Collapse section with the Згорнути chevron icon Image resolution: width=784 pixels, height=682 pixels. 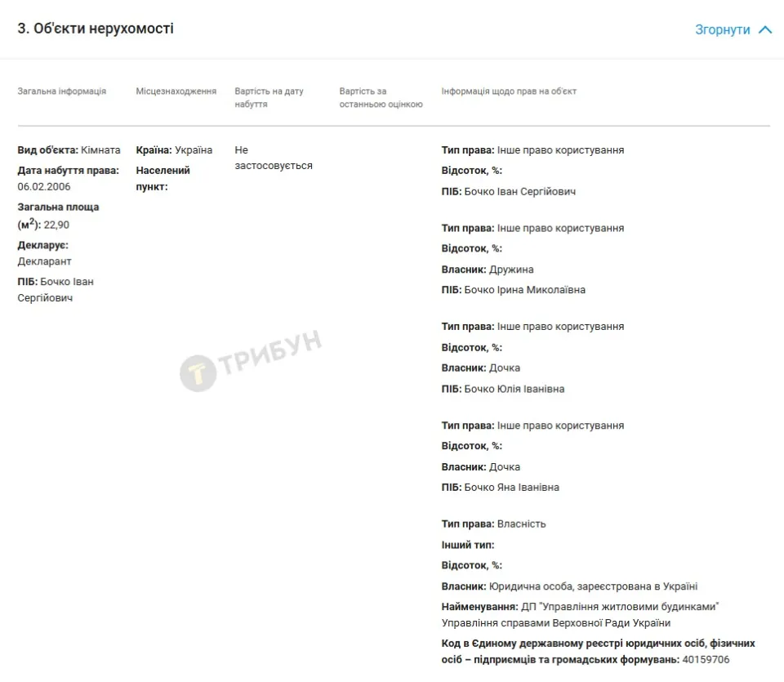[765, 30]
